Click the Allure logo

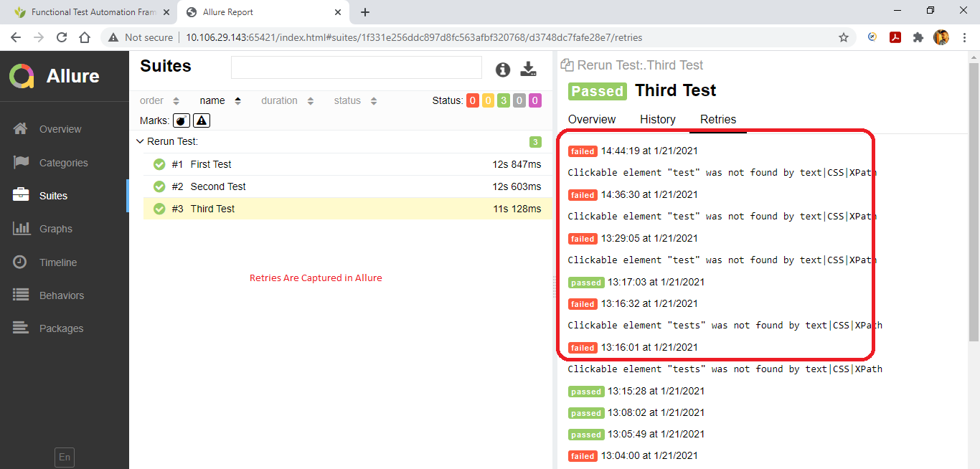coord(55,76)
